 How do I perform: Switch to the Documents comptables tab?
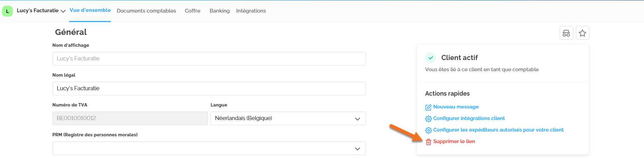[x=146, y=11]
